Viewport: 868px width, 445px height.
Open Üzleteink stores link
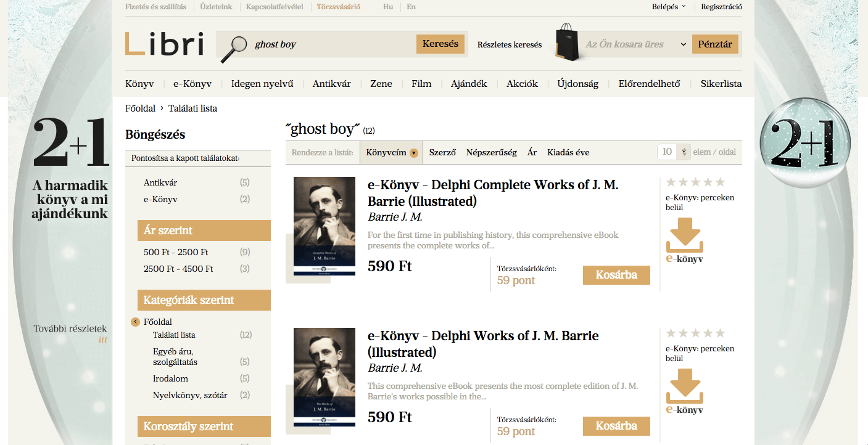click(216, 7)
